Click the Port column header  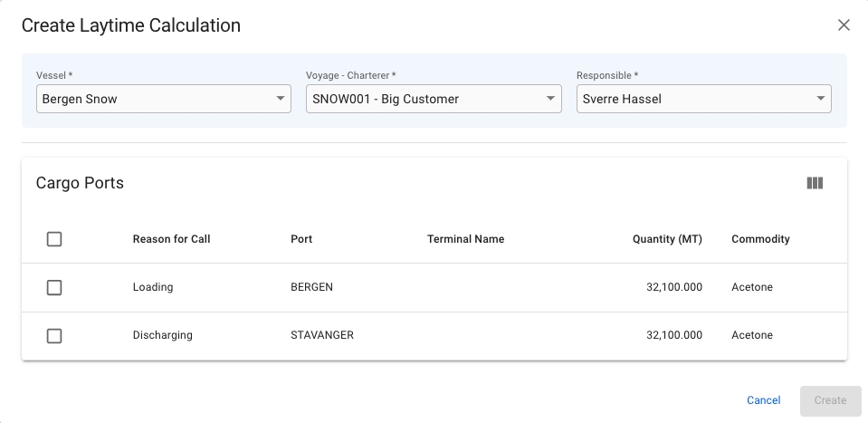point(301,239)
